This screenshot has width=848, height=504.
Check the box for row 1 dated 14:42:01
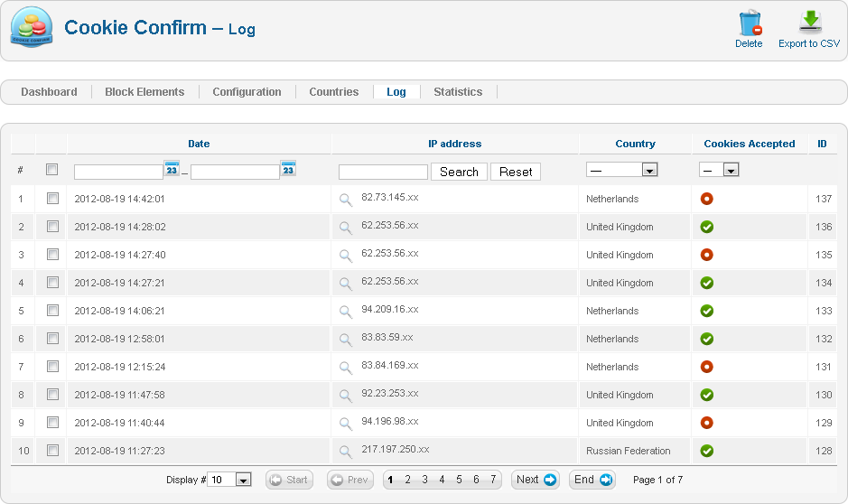pyautogui.click(x=52, y=199)
